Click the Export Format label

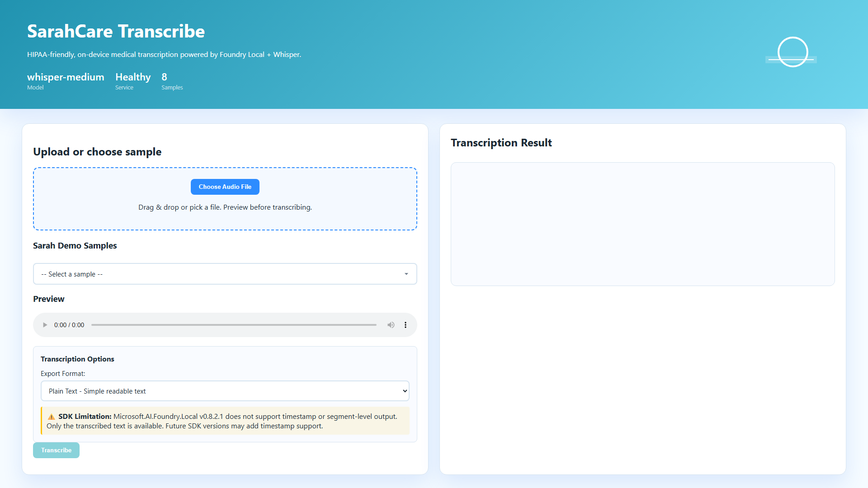click(x=63, y=374)
